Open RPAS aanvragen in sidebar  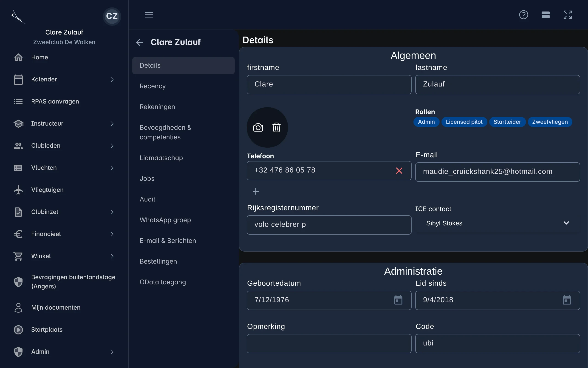[x=64, y=101]
